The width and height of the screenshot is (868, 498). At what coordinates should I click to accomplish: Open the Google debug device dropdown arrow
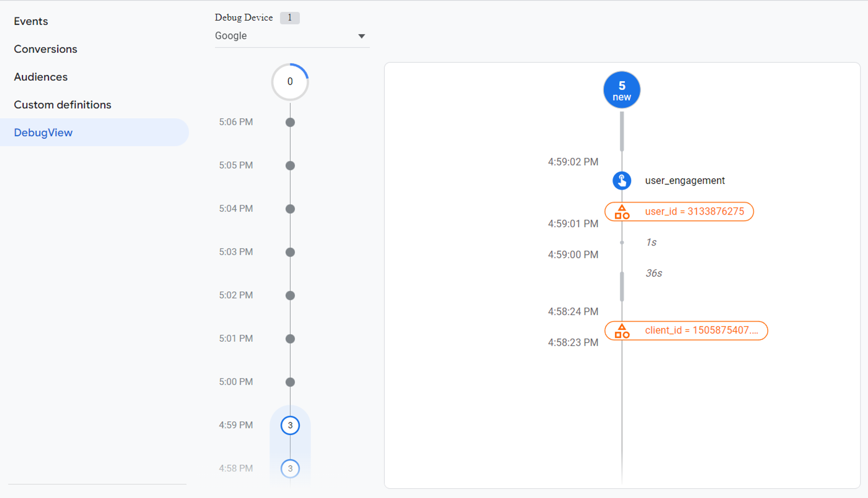coord(361,36)
